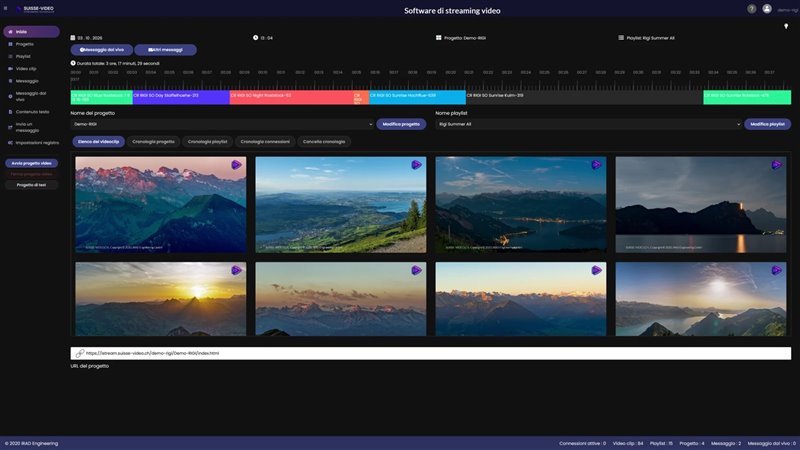This screenshot has width=800, height=450.
Task: Click the Playlist list icon in sidebar
Action: [10, 57]
